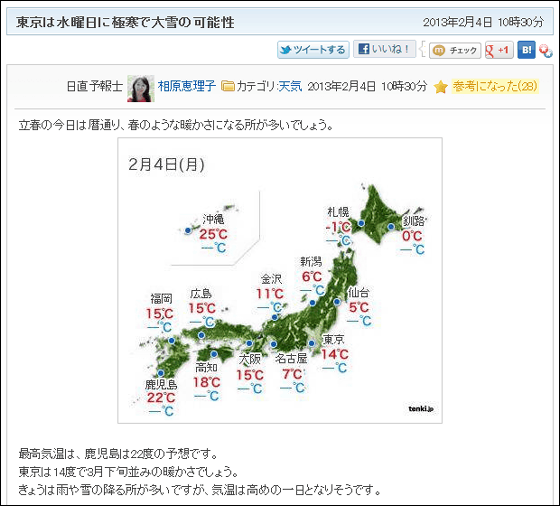Click the blue dot marker for 金沢
560x506 pixels.
(274, 317)
